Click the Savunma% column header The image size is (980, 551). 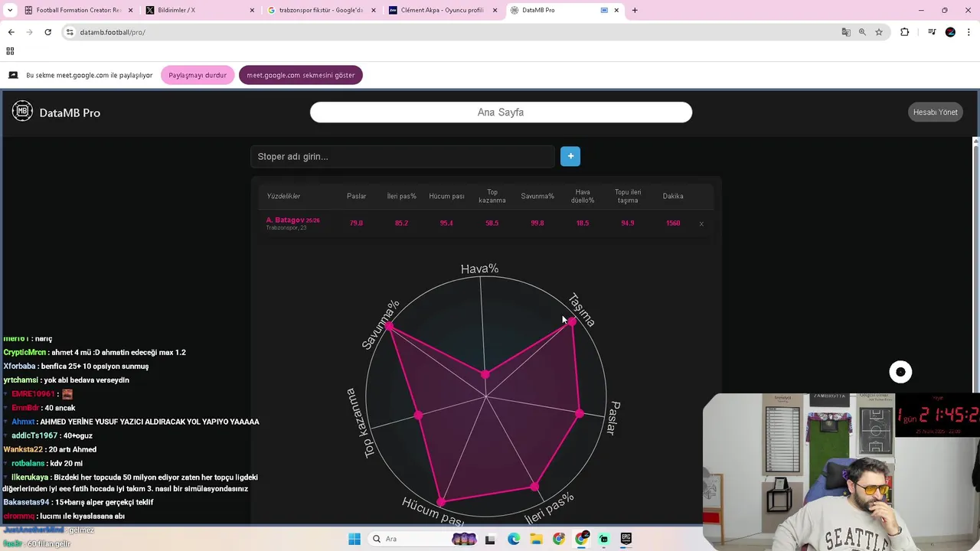[537, 196]
